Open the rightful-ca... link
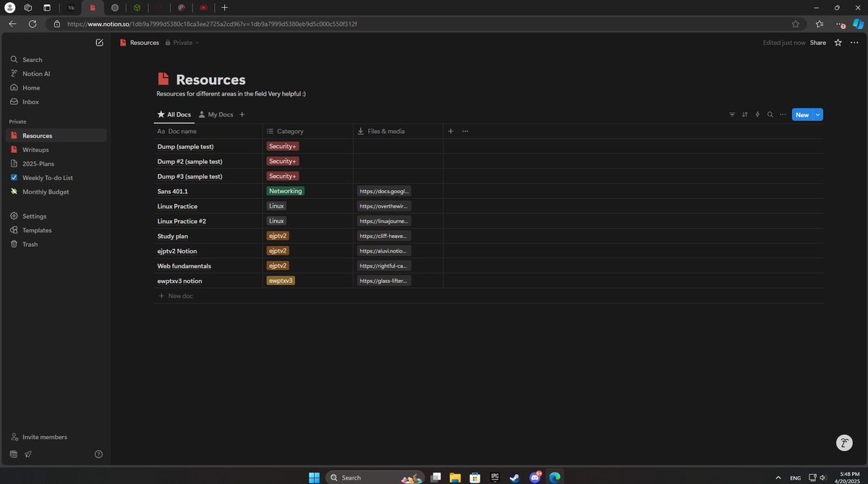The image size is (868, 484). click(384, 266)
